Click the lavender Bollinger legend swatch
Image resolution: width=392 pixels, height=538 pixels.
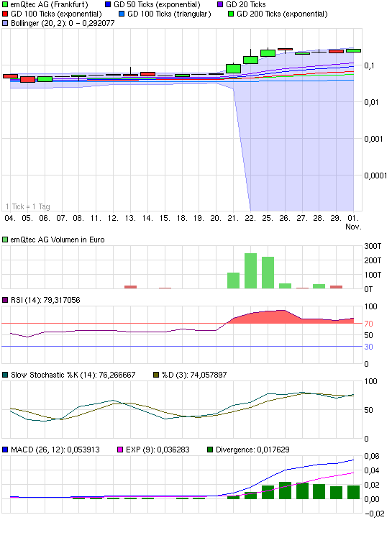(5, 23)
